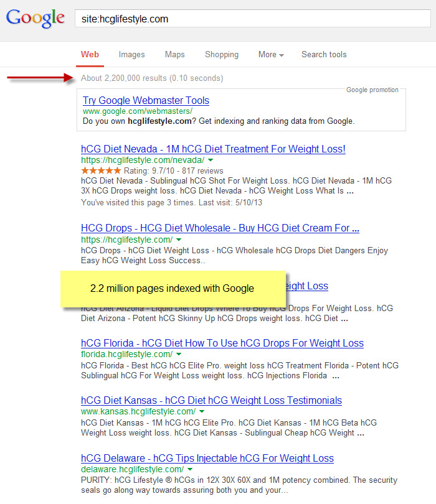Open HCG Drops - HCG Diet Wholesale result
The width and height of the screenshot is (436, 504).
tap(220, 228)
